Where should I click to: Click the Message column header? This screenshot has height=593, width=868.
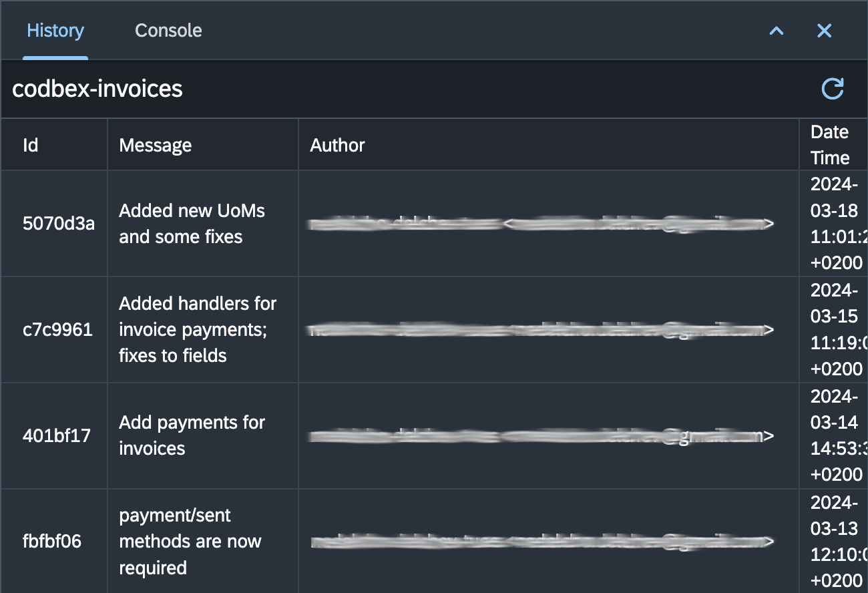(156, 145)
